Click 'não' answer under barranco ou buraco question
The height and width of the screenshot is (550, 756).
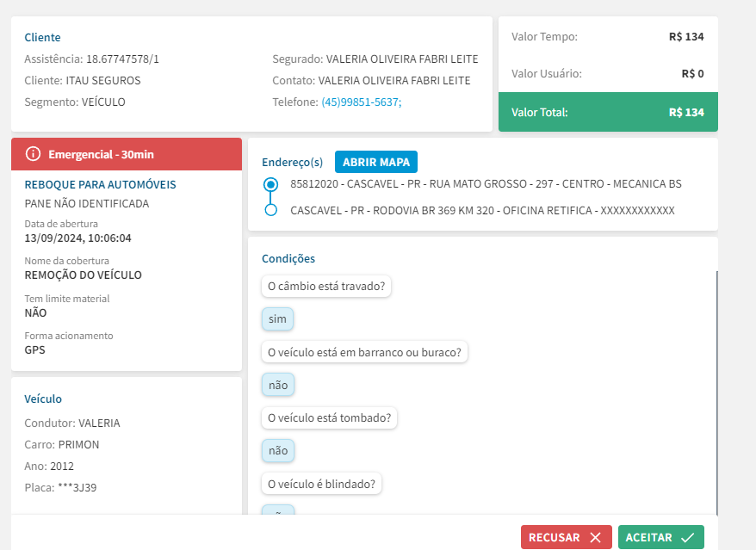[277, 385]
